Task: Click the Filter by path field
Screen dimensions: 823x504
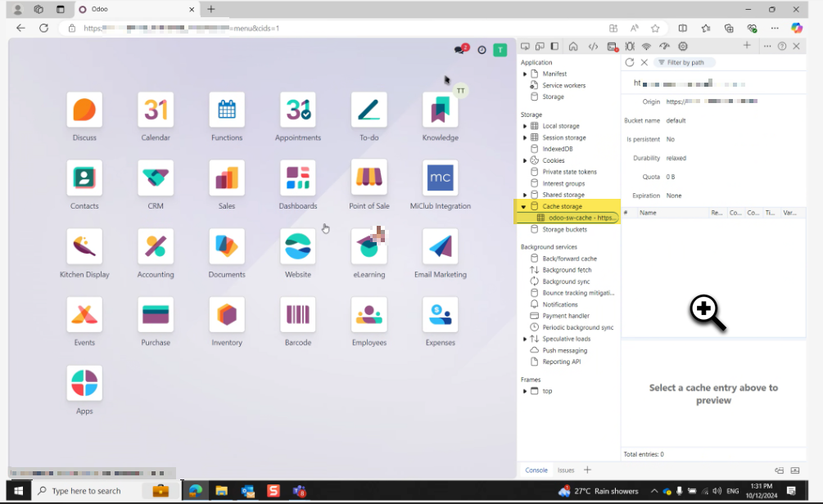Action: (685, 62)
